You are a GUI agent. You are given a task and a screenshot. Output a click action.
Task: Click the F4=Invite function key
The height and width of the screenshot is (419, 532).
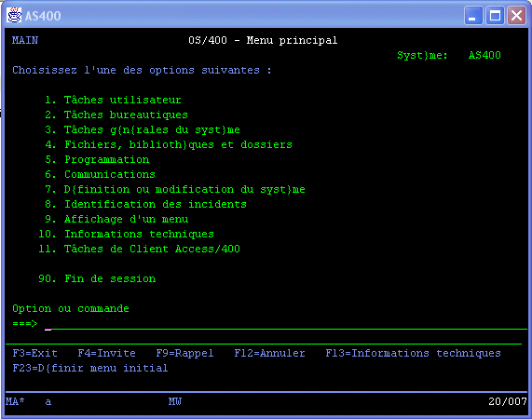(106, 353)
